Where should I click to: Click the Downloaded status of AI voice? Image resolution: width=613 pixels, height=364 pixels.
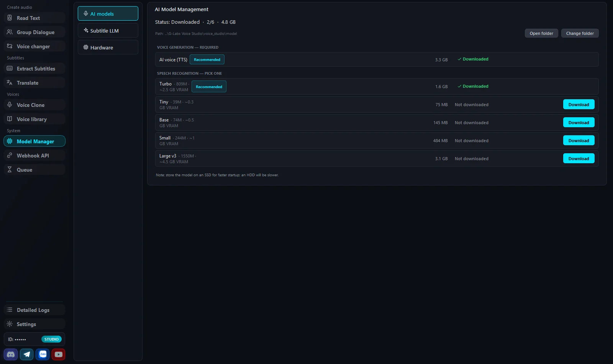coord(473,59)
